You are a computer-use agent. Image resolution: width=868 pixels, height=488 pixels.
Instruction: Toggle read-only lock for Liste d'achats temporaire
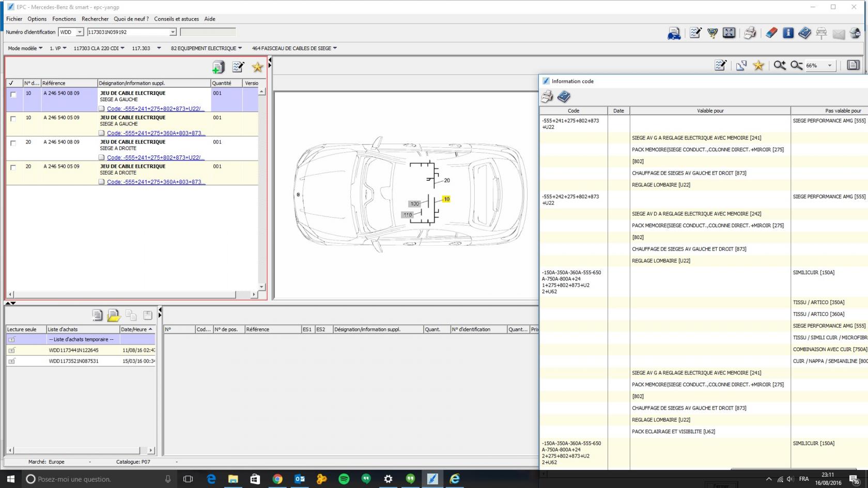click(x=11, y=339)
